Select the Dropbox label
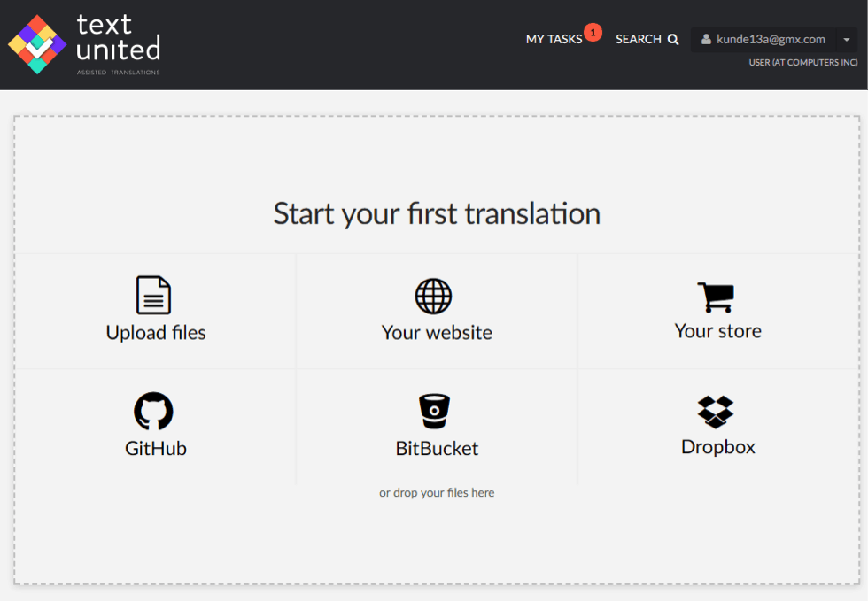 [718, 446]
